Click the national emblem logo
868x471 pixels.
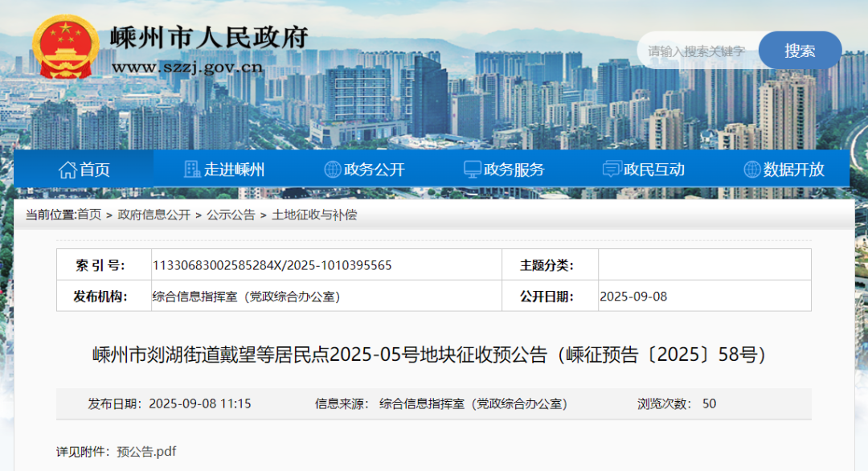pos(66,47)
